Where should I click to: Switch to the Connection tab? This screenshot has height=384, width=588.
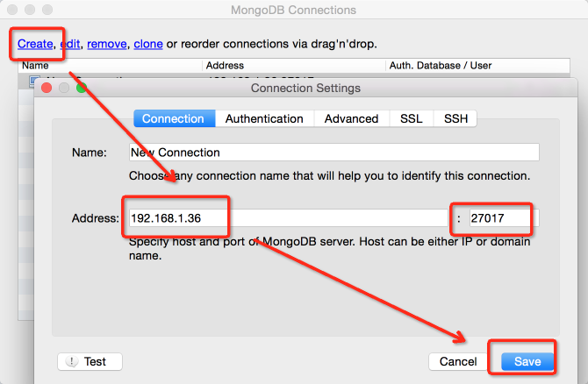[x=175, y=118]
